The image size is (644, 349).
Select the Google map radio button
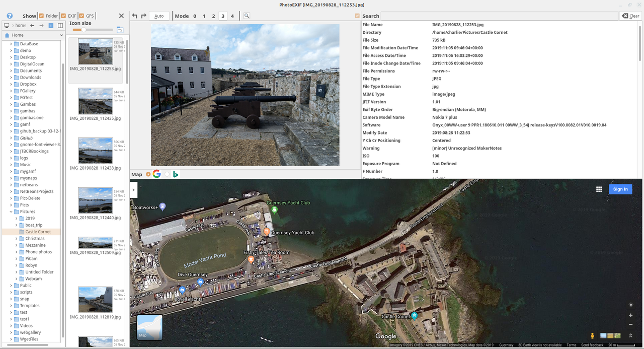(148, 174)
